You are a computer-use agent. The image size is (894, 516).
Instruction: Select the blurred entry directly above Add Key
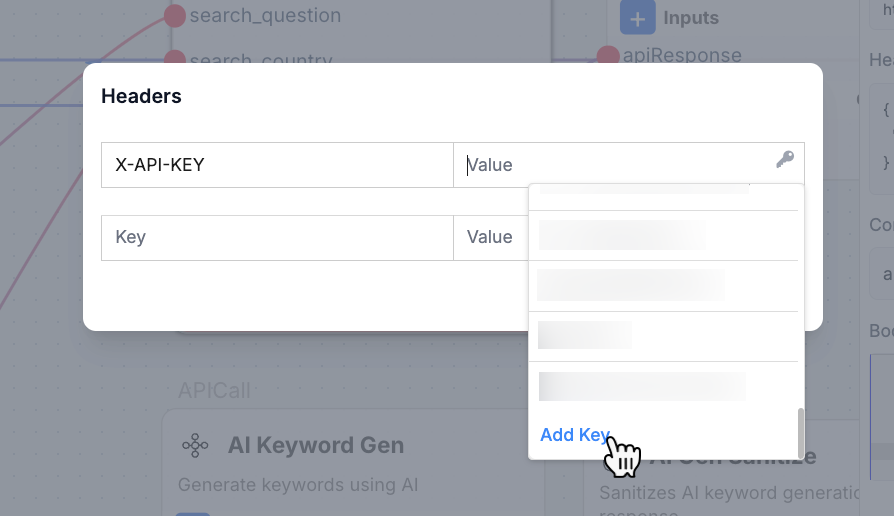[x=642, y=386]
